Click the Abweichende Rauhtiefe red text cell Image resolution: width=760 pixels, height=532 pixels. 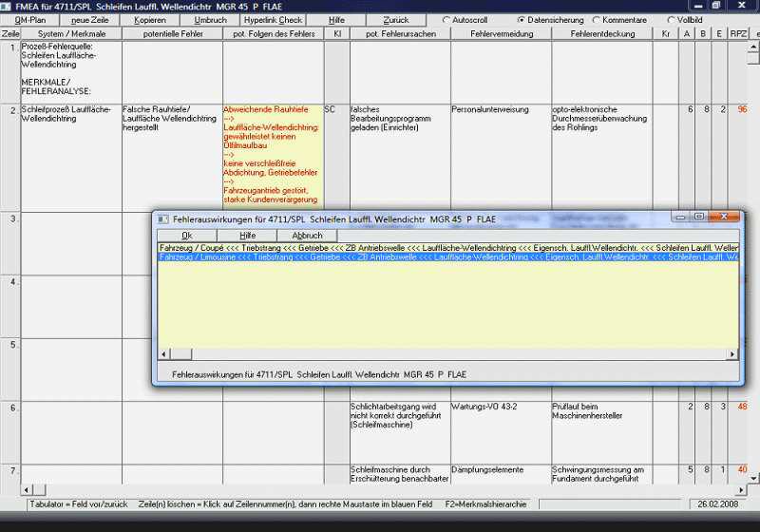(x=273, y=158)
